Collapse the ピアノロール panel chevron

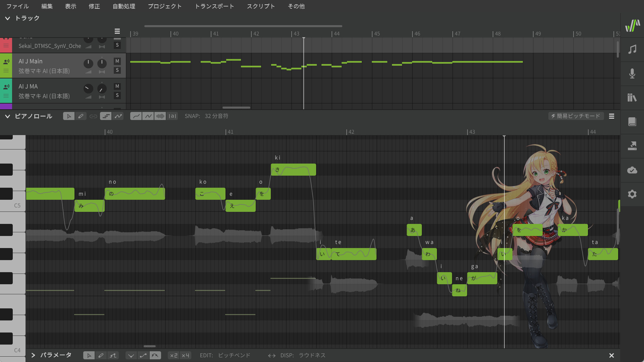point(7,116)
